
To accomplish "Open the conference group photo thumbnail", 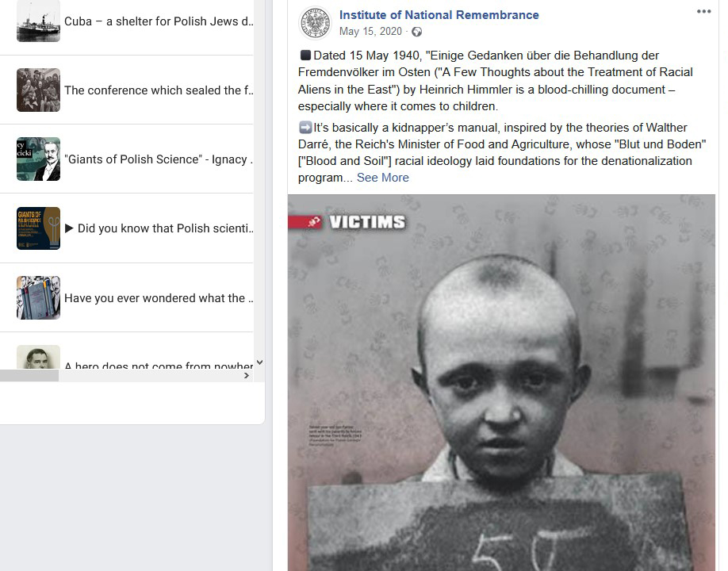I will 39,90.
